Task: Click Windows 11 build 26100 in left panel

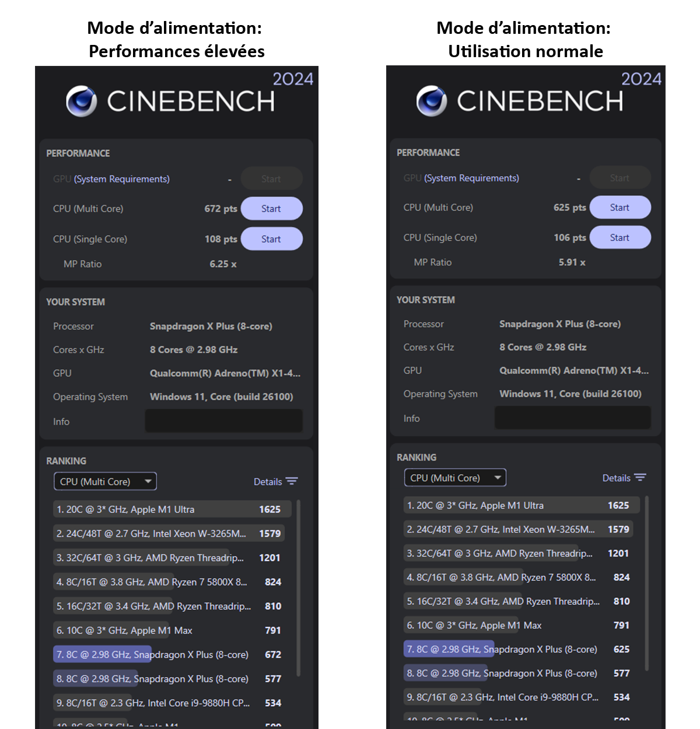Action: [221, 397]
